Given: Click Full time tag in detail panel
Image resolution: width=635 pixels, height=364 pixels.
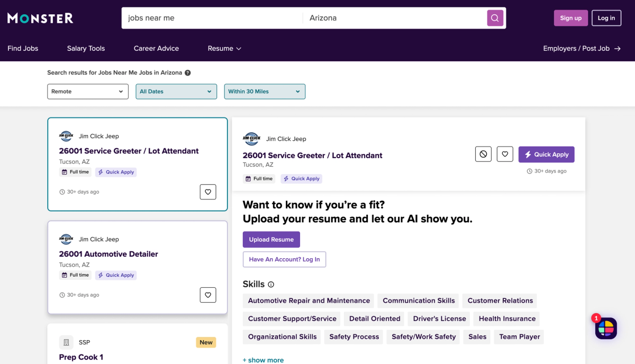Looking at the screenshot, I should [259, 179].
